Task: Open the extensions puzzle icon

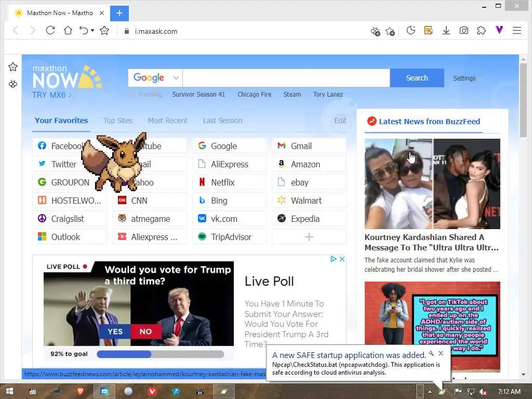Action: coord(482,31)
